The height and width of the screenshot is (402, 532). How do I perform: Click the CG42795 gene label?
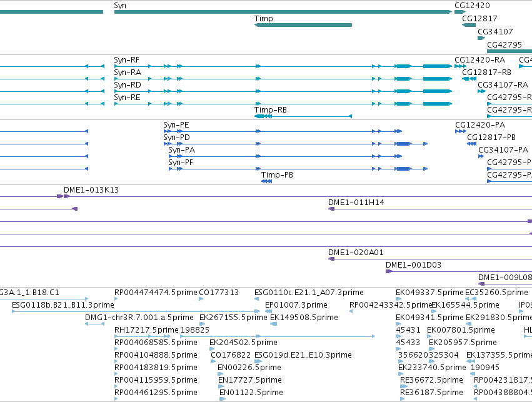[x=504, y=45]
